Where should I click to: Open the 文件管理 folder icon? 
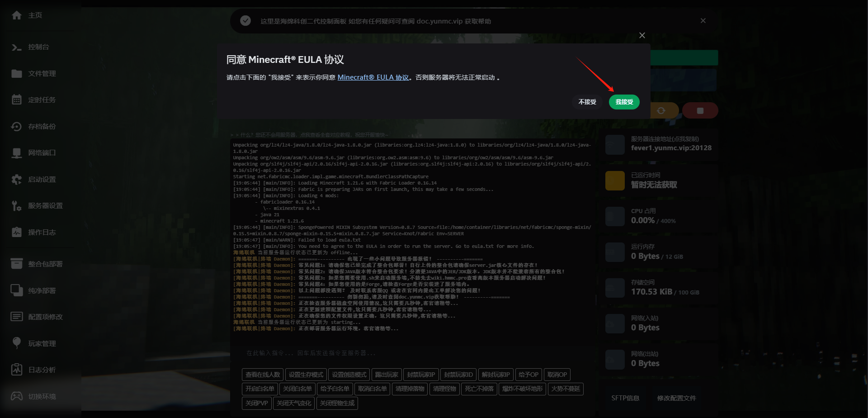17,73
